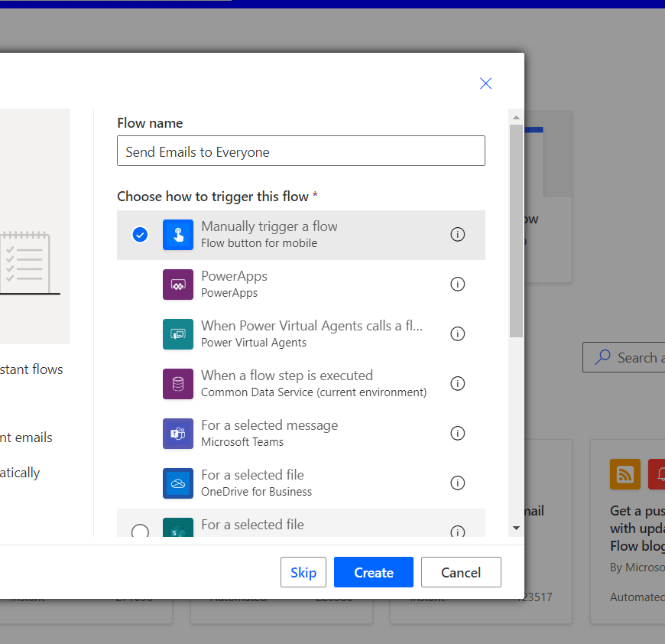Click the trigger list scrollbar thumb

point(516,231)
